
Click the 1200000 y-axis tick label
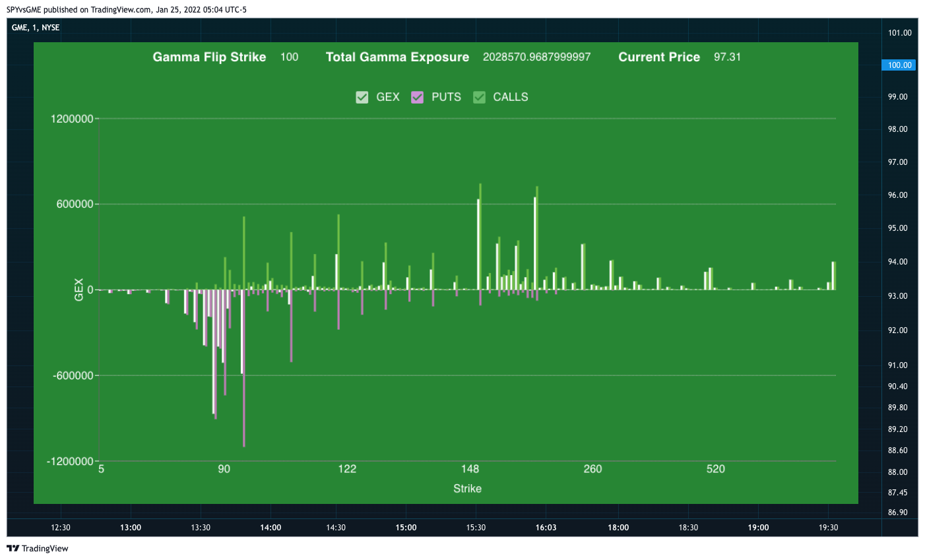[72, 119]
